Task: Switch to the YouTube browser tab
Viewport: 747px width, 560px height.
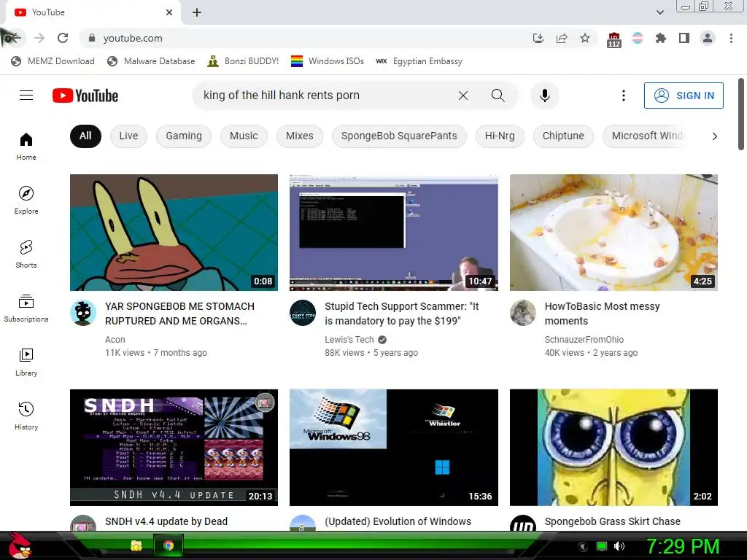Action: (x=93, y=12)
